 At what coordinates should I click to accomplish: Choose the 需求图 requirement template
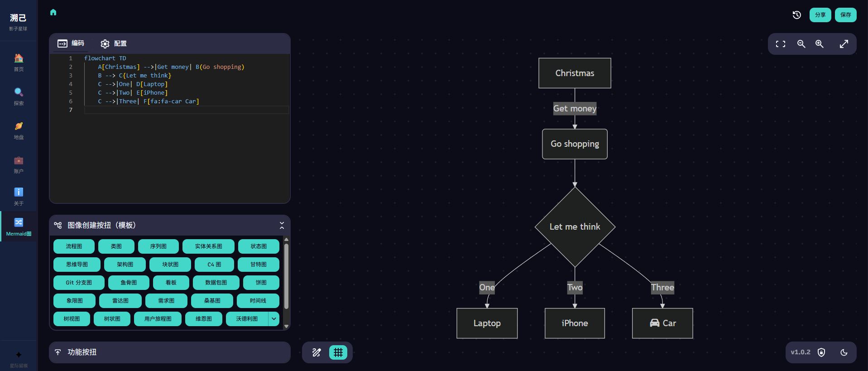pyautogui.click(x=166, y=301)
